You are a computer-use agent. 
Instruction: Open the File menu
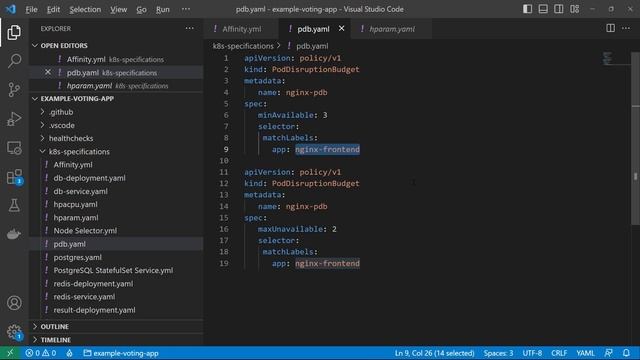(31, 9)
